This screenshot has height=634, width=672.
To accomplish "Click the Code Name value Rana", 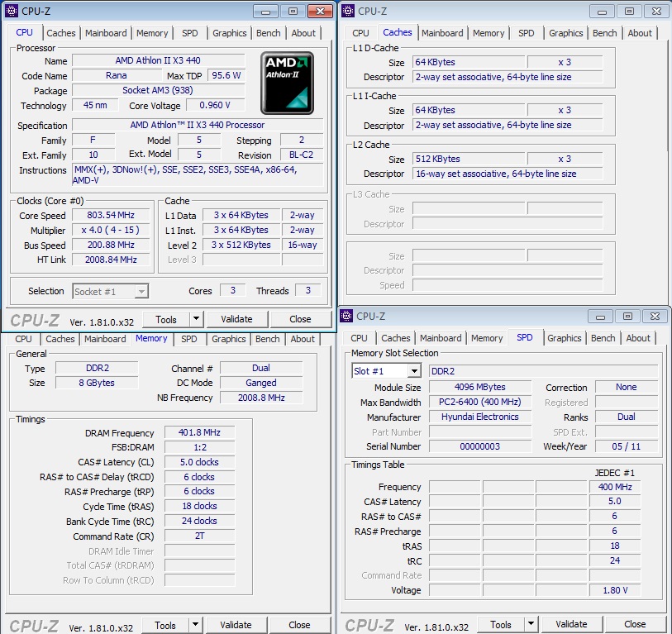I will pos(117,75).
